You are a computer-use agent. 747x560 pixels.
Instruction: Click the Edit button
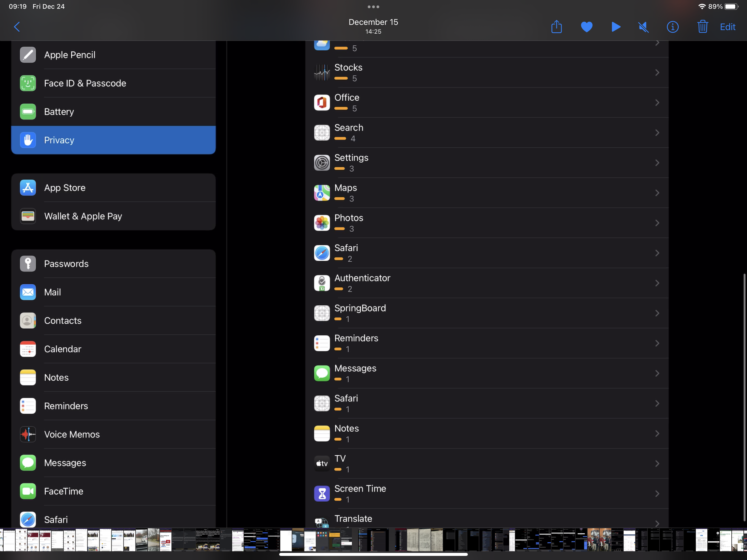[x=727, y=27]
